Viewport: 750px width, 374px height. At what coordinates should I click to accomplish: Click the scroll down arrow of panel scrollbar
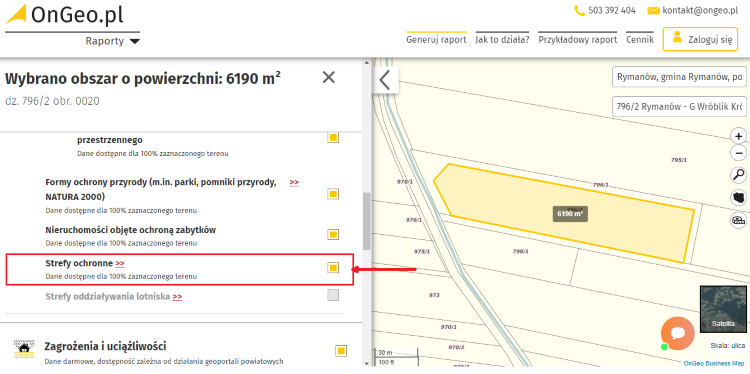[x=366, y=364]
